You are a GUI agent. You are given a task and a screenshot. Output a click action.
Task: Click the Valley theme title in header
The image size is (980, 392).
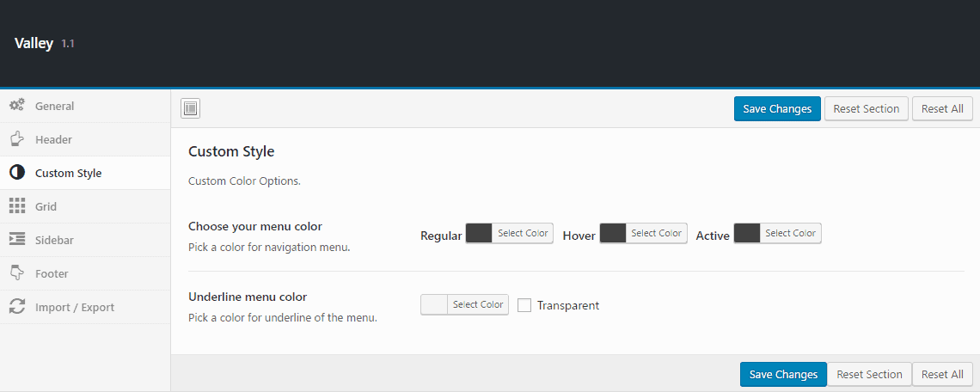[34, 43]
